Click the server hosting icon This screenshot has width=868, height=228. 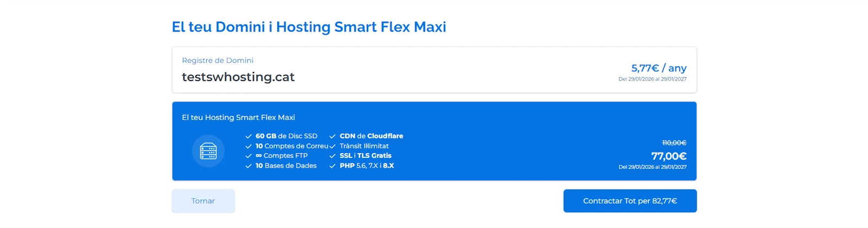tap(208, 151)
